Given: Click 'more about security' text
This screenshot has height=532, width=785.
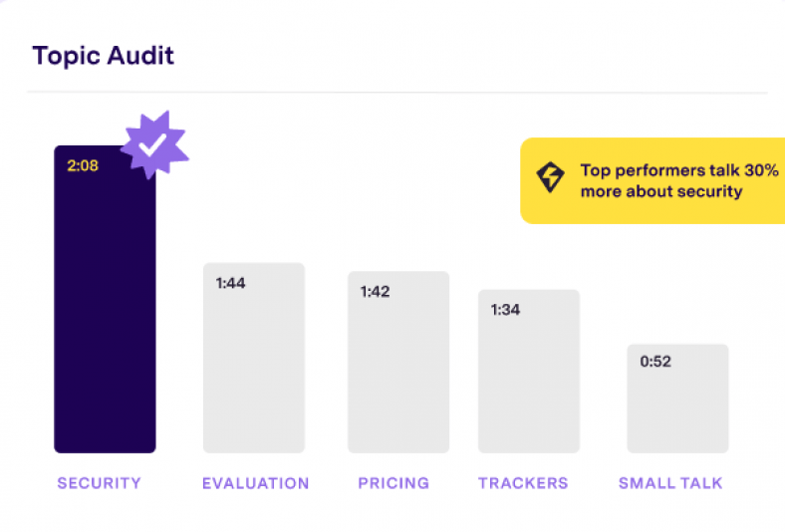Looking at the screenshot, I should [660, 191].
